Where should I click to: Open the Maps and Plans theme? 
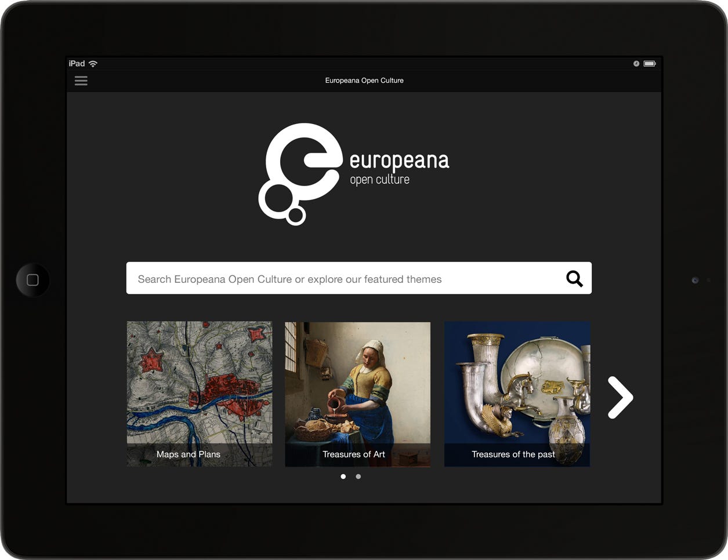point(200,394)
